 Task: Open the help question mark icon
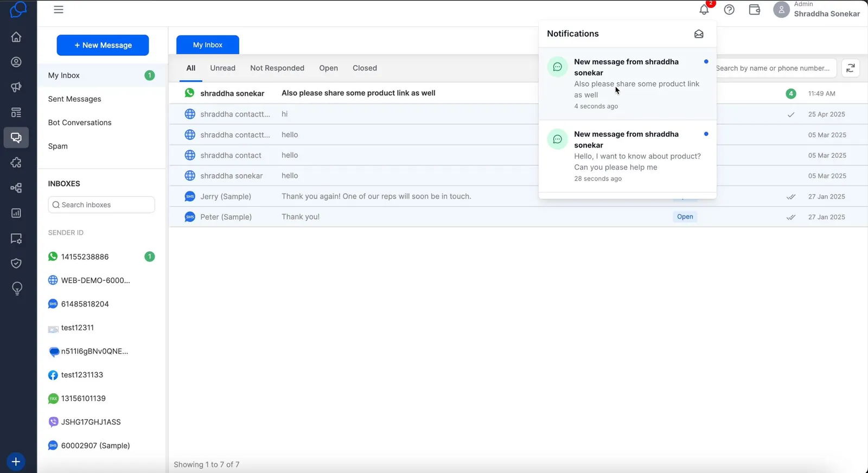point(729,9)
